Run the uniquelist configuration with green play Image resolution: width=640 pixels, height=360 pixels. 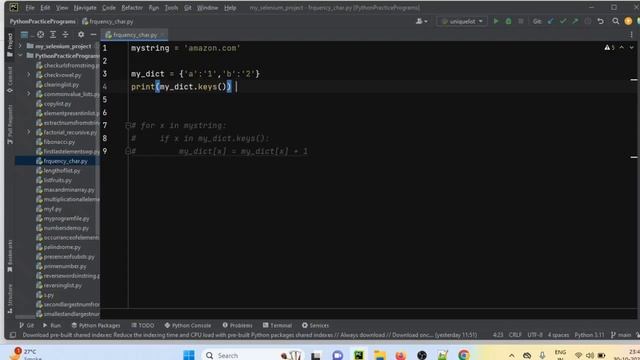coord(496,21)
